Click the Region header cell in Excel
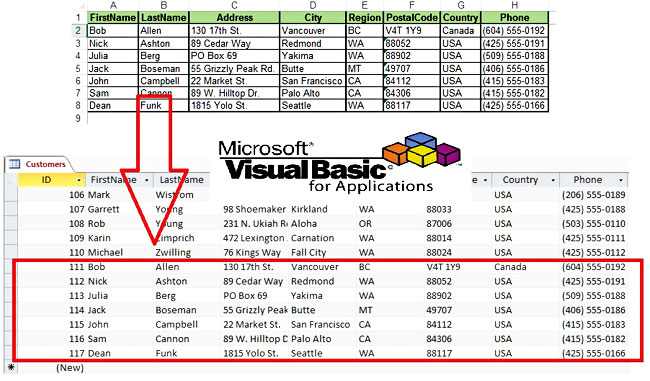Image resolution: width=650 pixels, height=381 pixels. (x=364, y=18)
